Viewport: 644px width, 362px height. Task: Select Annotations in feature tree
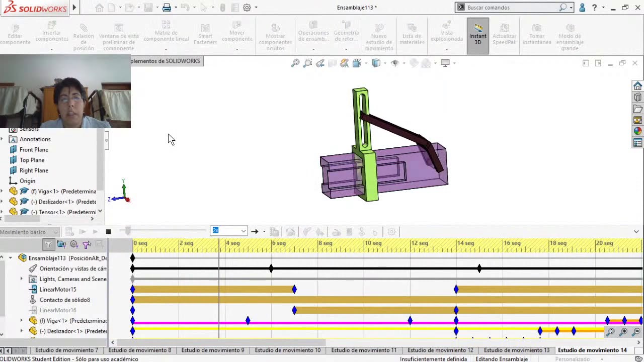tap(35, 139)
